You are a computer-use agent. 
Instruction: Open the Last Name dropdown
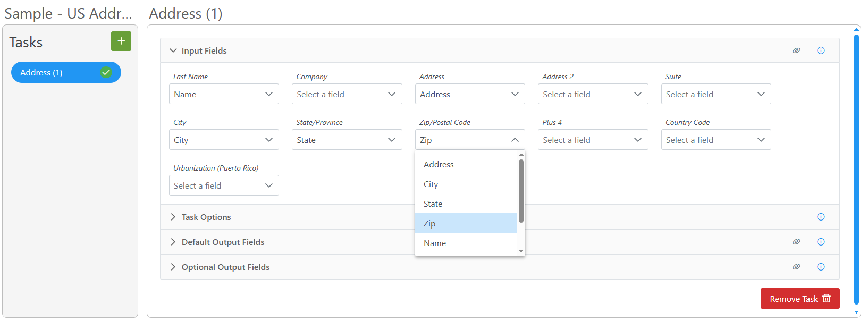(x=224, y=94)
